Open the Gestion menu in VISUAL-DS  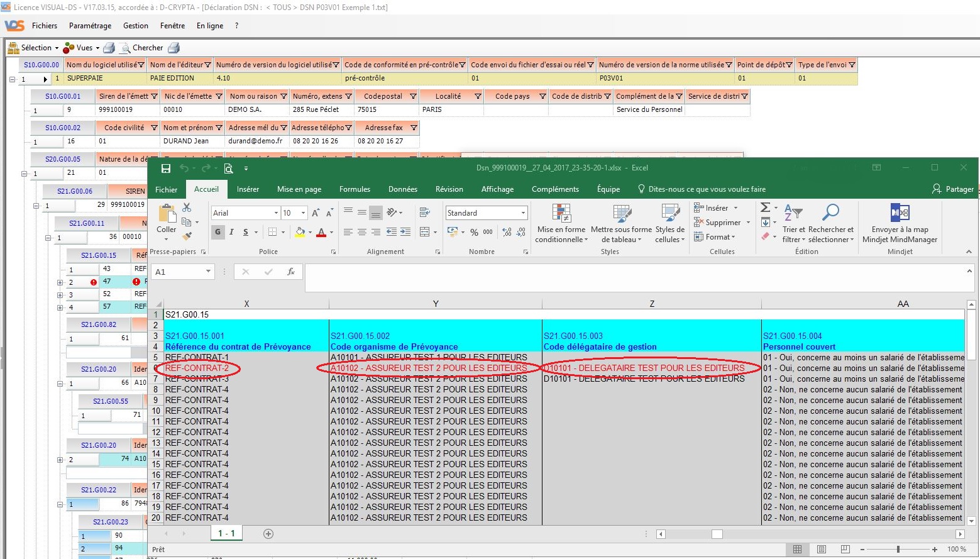tap(136, 26)
